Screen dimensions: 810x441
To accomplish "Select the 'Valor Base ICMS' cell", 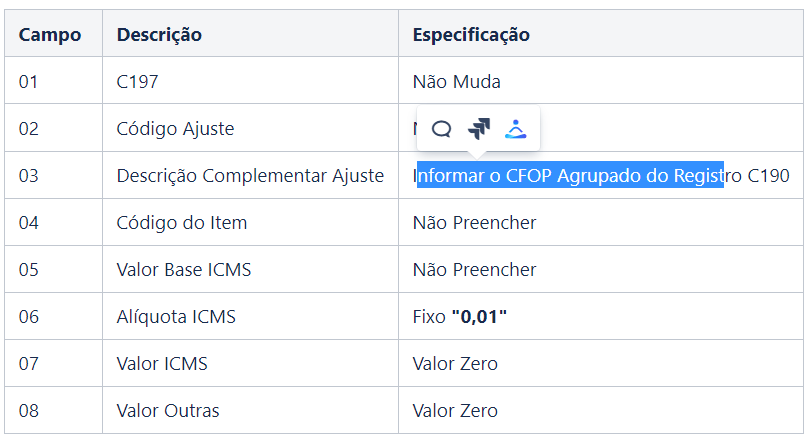I will click(x=184, y=270).
